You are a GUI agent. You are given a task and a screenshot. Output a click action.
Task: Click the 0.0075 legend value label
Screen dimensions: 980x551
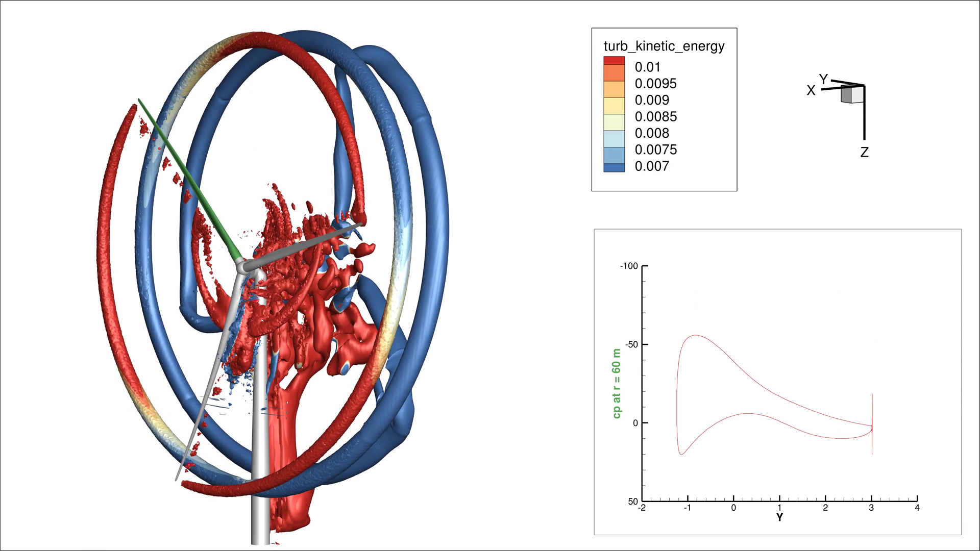click(655, 149)
